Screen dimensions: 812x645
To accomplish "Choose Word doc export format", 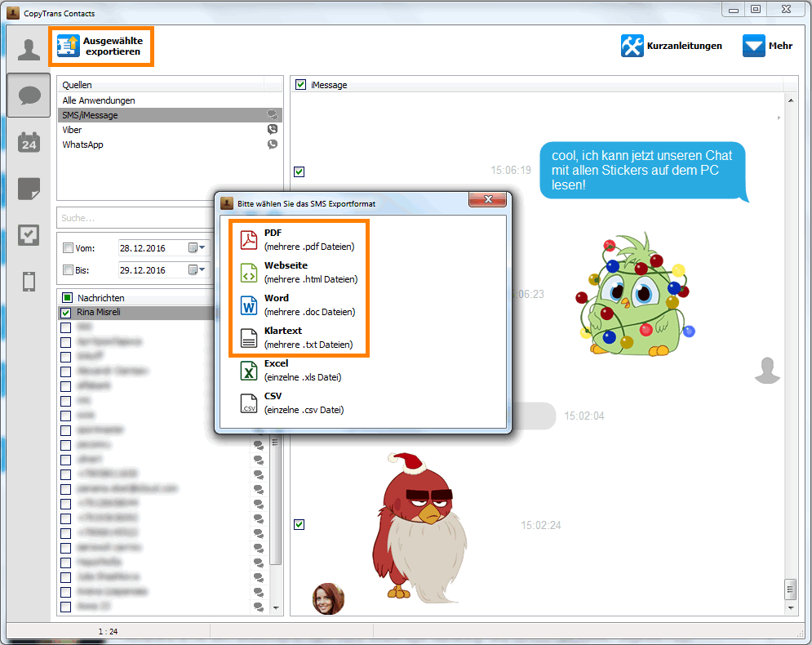I will [299, 305].
